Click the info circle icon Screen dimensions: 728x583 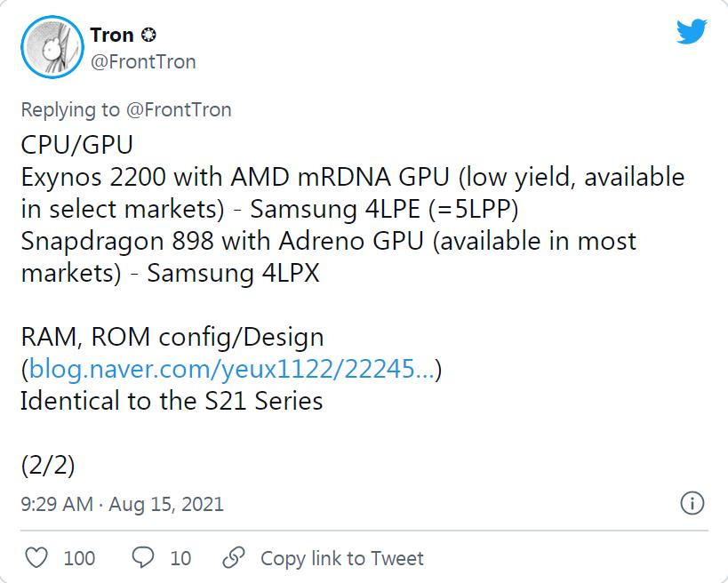pos(692,503)
